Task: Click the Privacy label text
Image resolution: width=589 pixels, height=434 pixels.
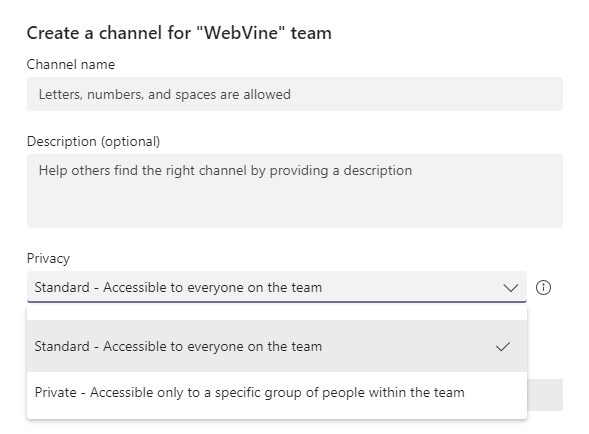Action: tap(48, 259)
